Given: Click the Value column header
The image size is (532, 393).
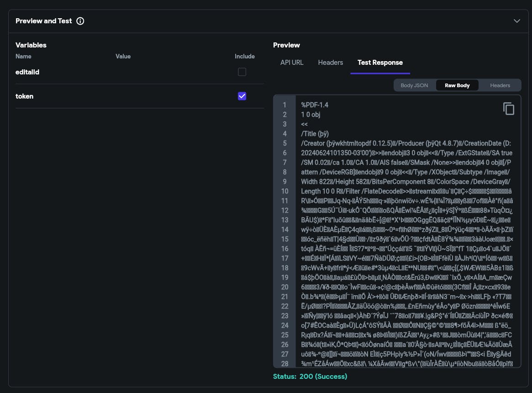Looking at the screenshot, I should click(x=123, y=57).
